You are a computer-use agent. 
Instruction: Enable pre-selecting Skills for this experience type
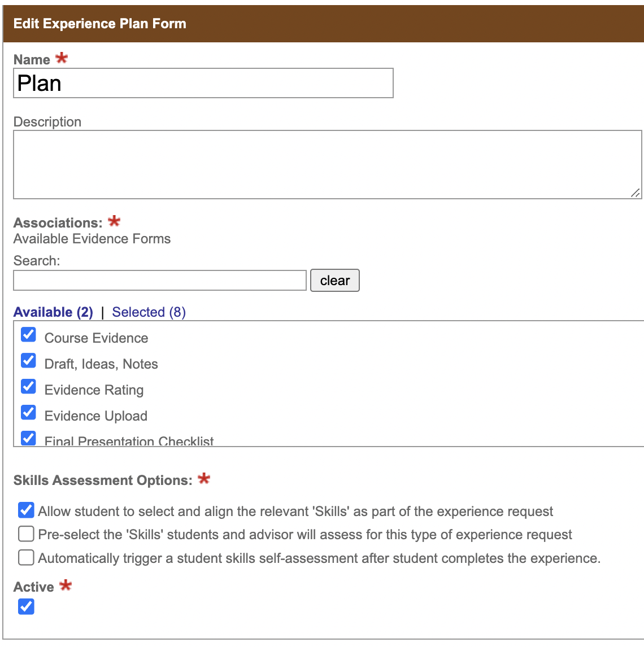pos(26,534)
